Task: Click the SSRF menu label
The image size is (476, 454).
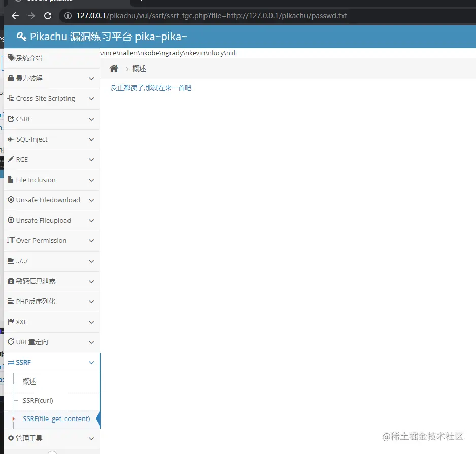Action: pyautogui.click(x=23, y=362)
